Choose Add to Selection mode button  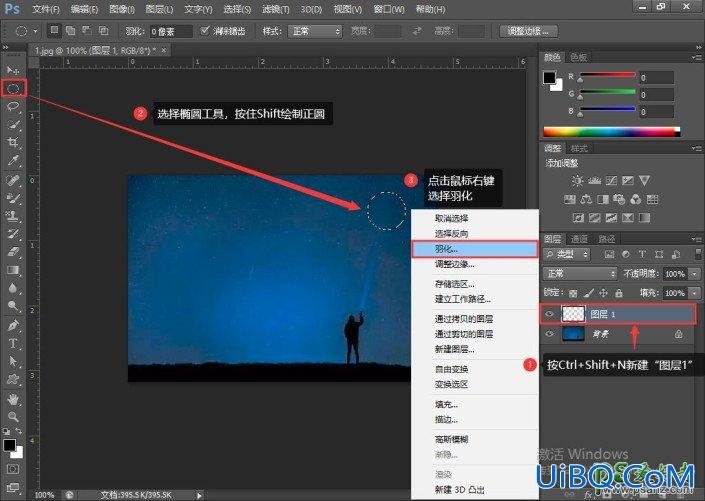70,31
